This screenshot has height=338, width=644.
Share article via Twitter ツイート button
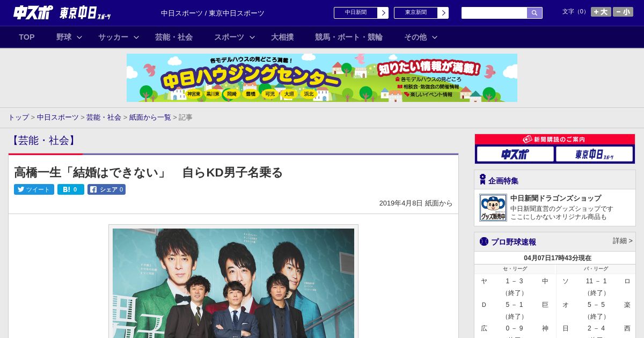pyautogui.click(x=34, y=189)
